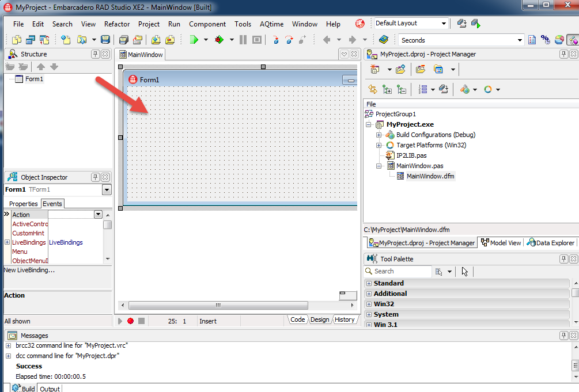Click the help book icon in toolbar

pyautogui.click(x=384, y=40)
